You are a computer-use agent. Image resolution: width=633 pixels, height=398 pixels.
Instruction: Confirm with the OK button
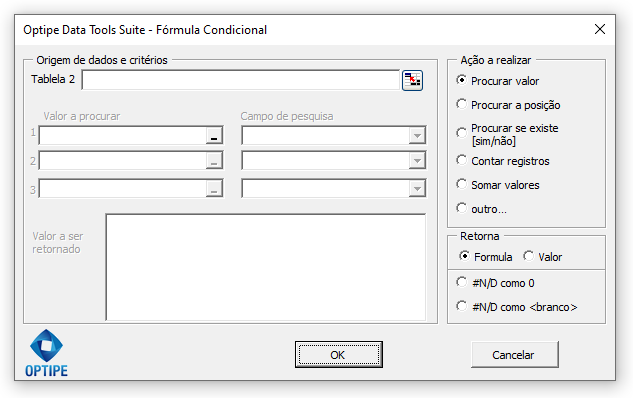tap(339, 354)
